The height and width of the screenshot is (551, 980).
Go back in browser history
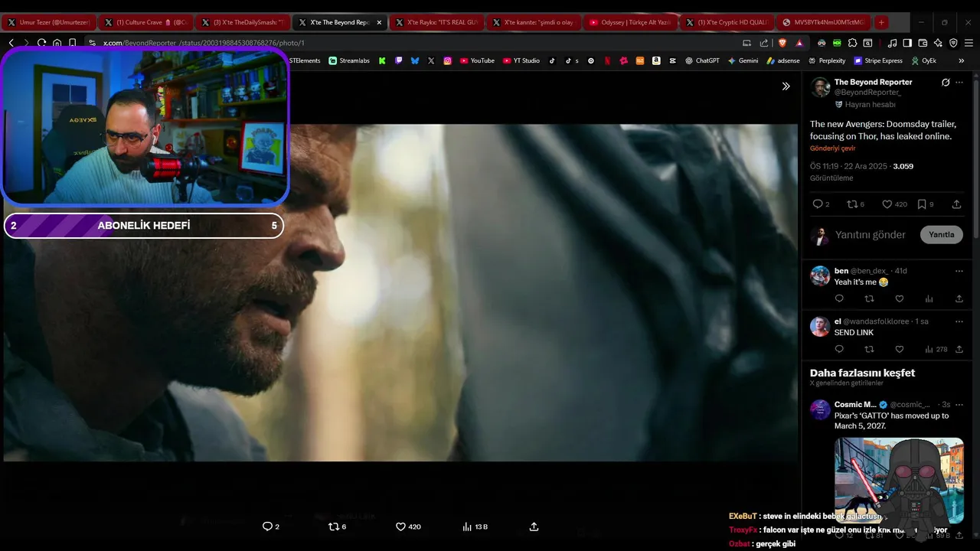point(11,43)
